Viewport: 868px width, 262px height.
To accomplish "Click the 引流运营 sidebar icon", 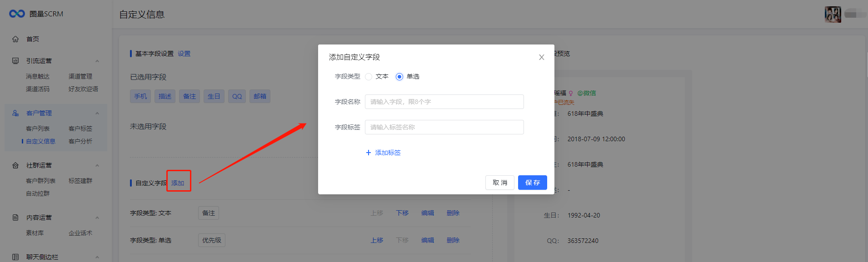I will tap(15, 61).
